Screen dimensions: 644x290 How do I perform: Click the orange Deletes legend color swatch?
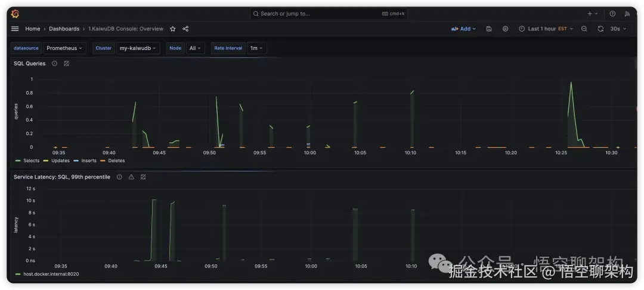click(103, 161)
